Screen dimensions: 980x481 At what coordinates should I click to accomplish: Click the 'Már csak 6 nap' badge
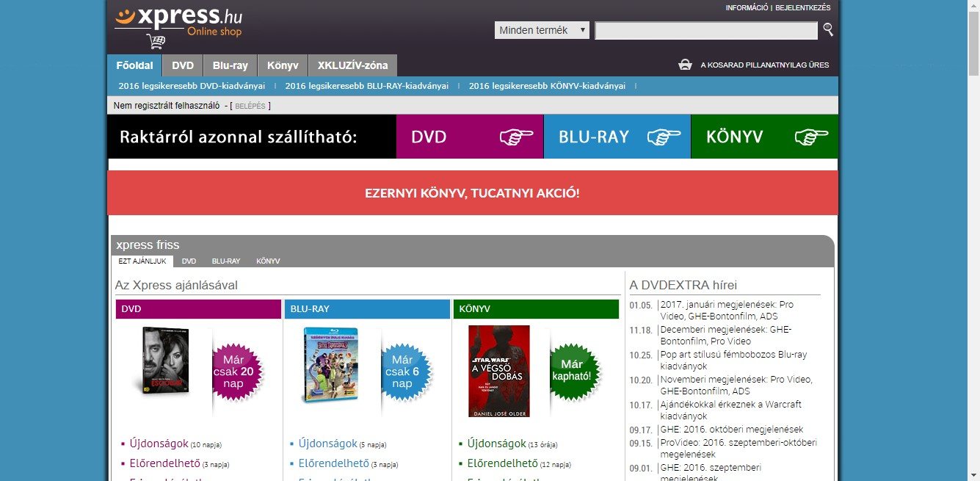coord(406,373)
